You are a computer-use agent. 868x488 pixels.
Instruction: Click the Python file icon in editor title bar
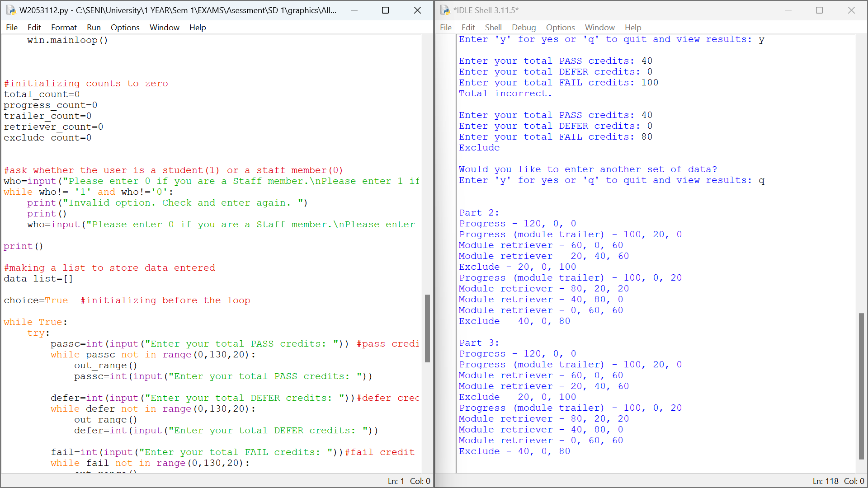pyautogui.click(x=11, y=10)
